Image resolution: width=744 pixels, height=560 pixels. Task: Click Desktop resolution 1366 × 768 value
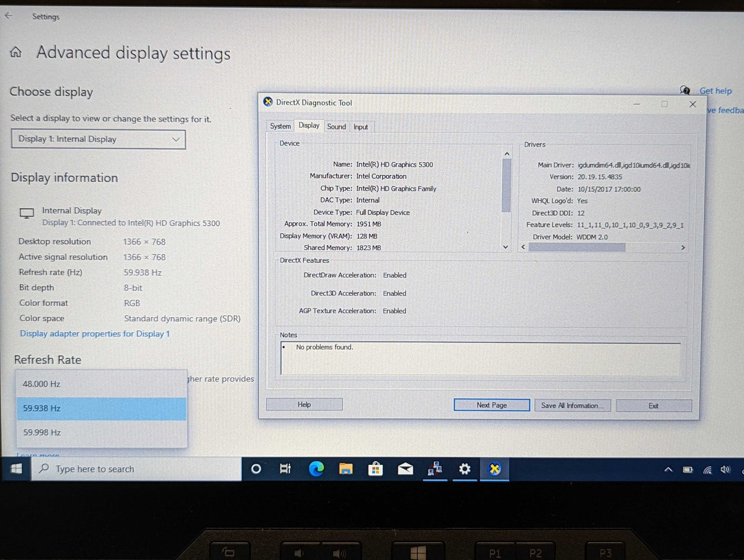pos(144,242)
